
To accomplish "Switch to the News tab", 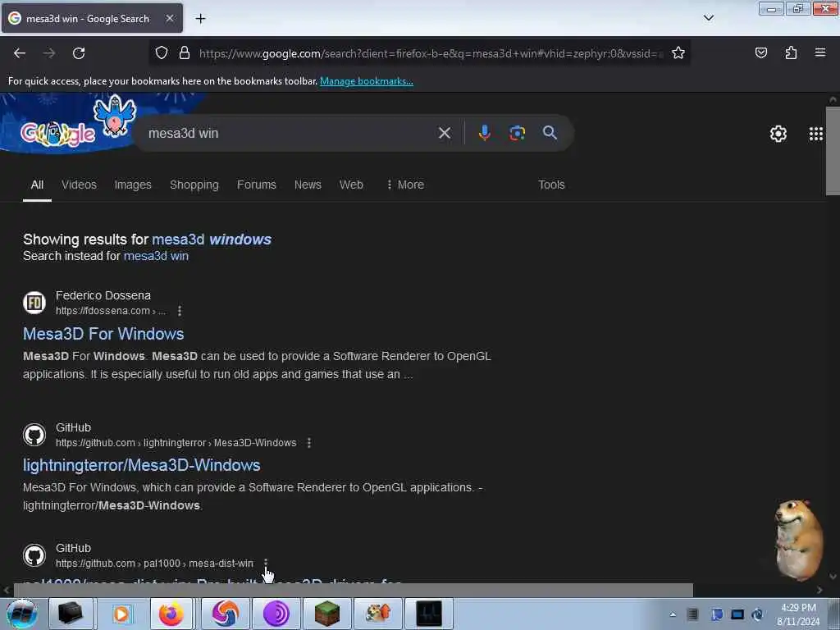I will click(x=308, y=185).
